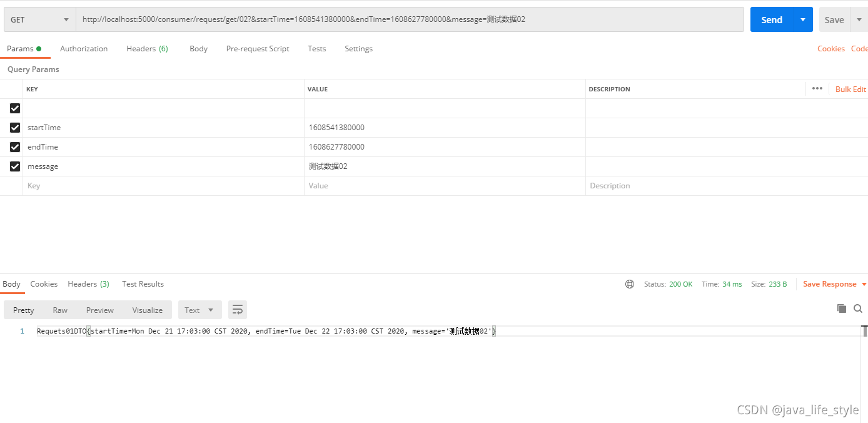The image size is (868, 423).
Task: Click the globe network icon
Action: click(630, 284)
